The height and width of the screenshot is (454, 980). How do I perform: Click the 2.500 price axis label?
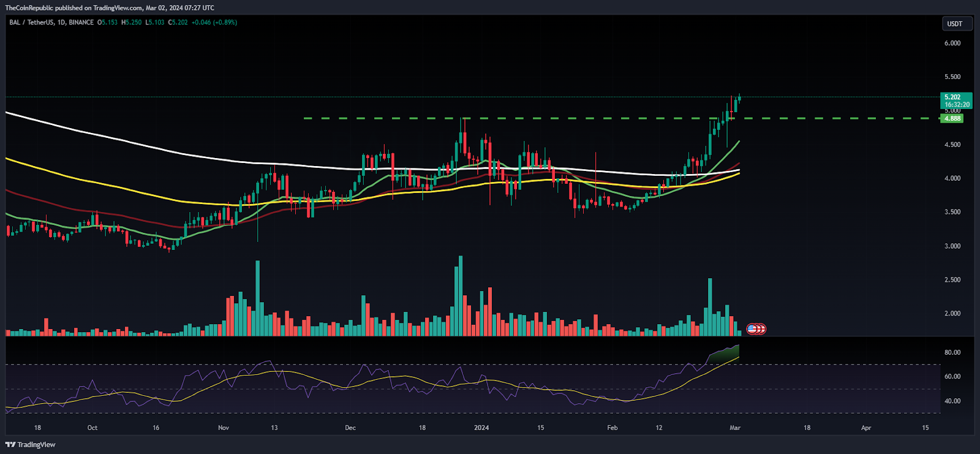click(952, 280)
